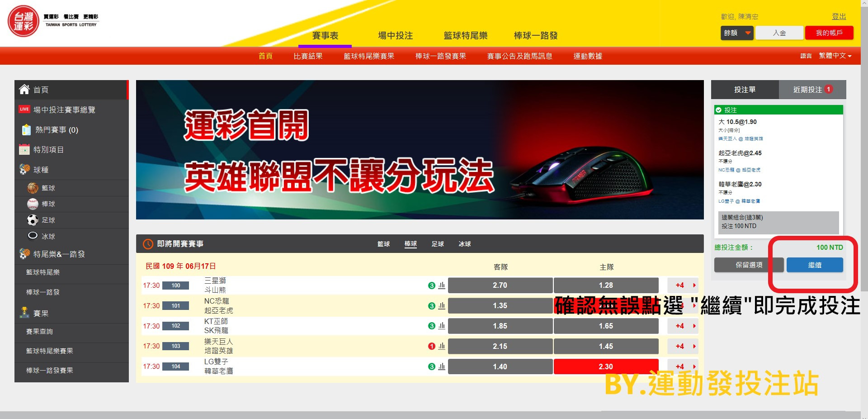Select away odds 1.35 for NC恐龍

(500, 305)
